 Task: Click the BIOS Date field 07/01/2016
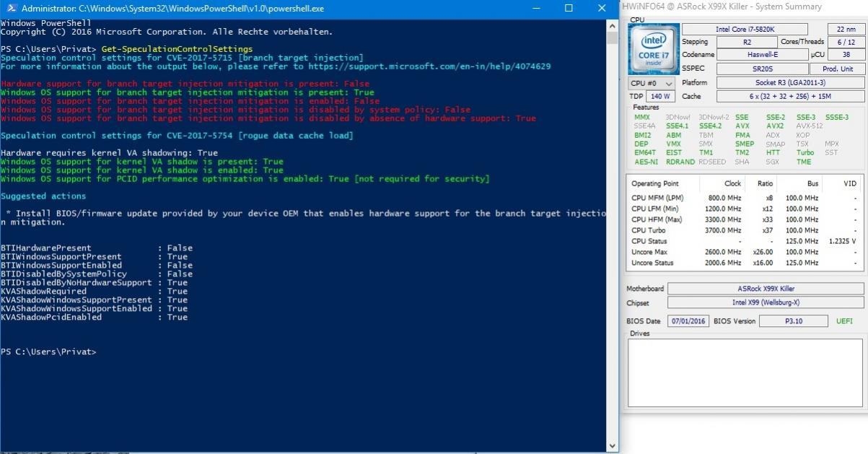[688, 321]
